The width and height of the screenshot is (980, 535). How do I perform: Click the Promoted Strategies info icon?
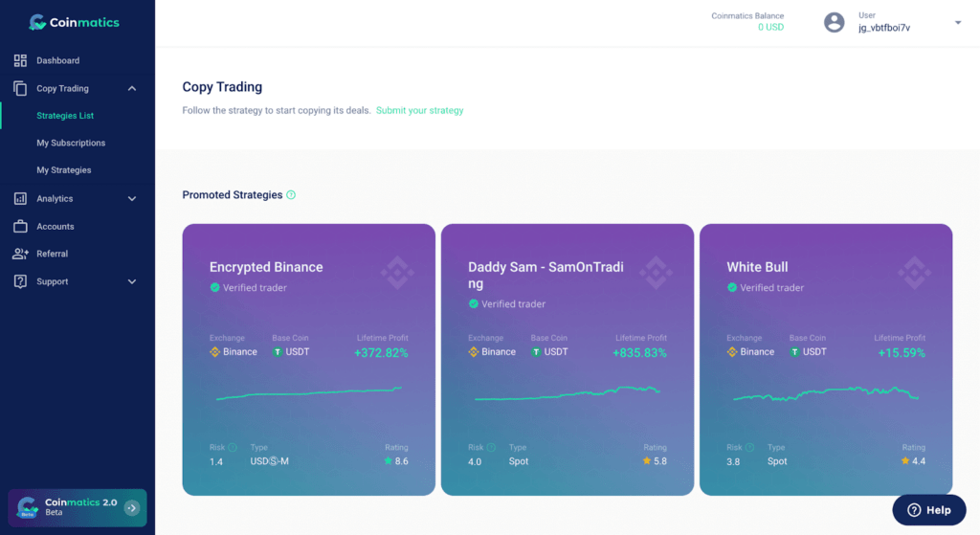[291, 195]
